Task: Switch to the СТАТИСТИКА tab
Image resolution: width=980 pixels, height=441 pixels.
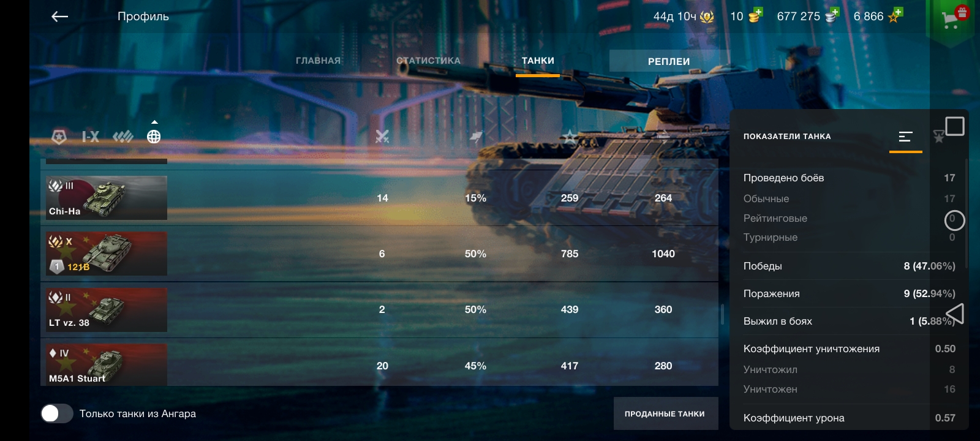Action: [428, 61]
